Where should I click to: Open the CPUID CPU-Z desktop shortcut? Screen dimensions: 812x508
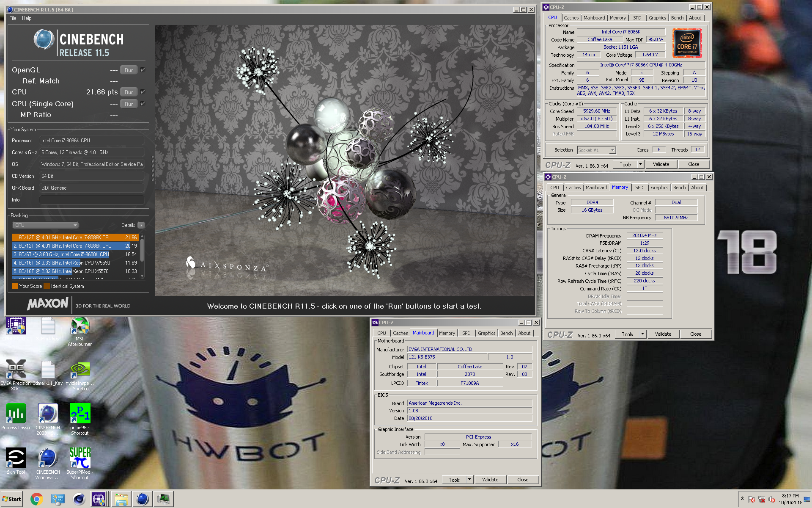point(16,327)
